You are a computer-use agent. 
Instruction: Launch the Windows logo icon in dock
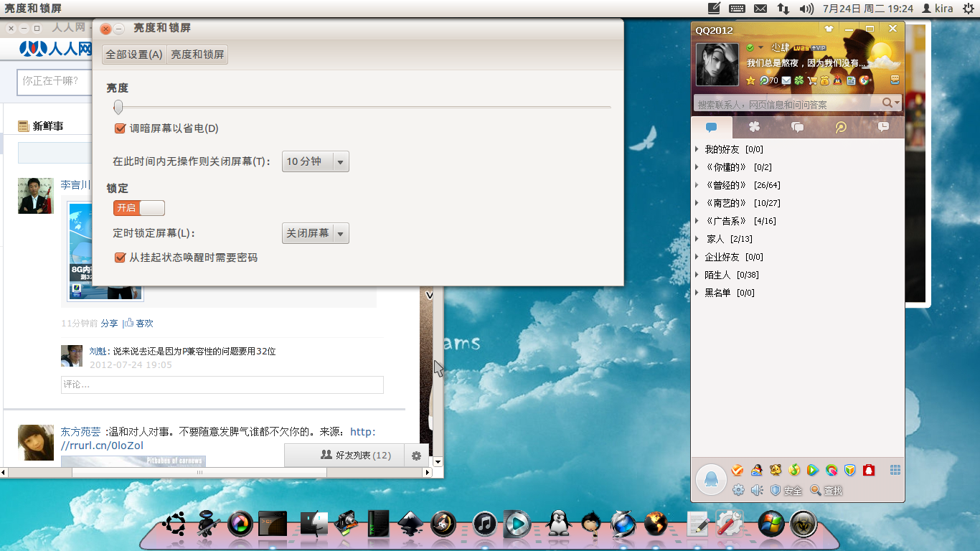click(x=771, y=524)
